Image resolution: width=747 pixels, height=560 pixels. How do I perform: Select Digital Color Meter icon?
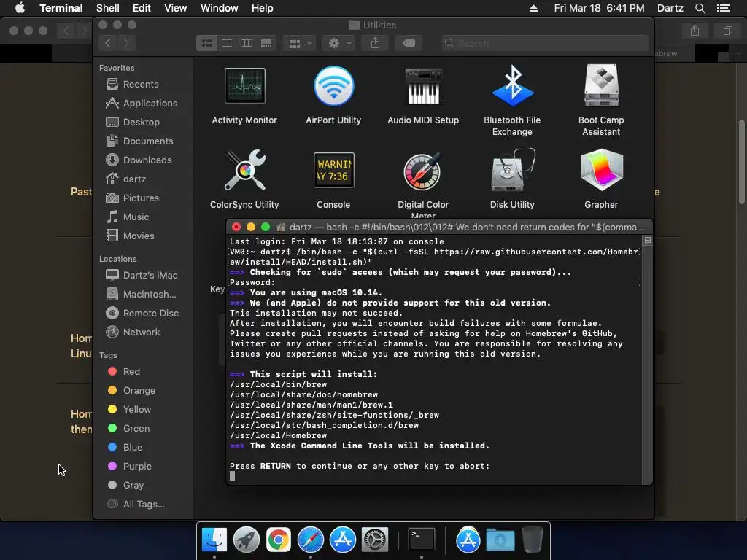point(423,171)
